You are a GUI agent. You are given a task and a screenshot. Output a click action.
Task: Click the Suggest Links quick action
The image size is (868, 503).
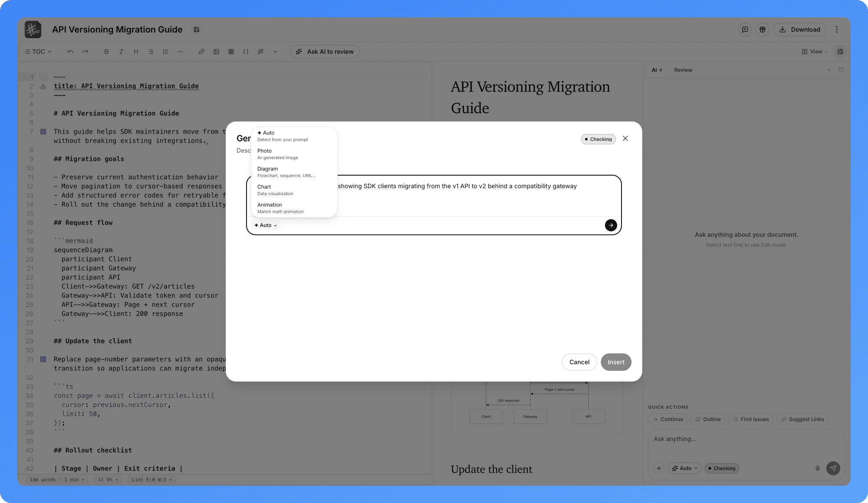(x=802, y=419)
